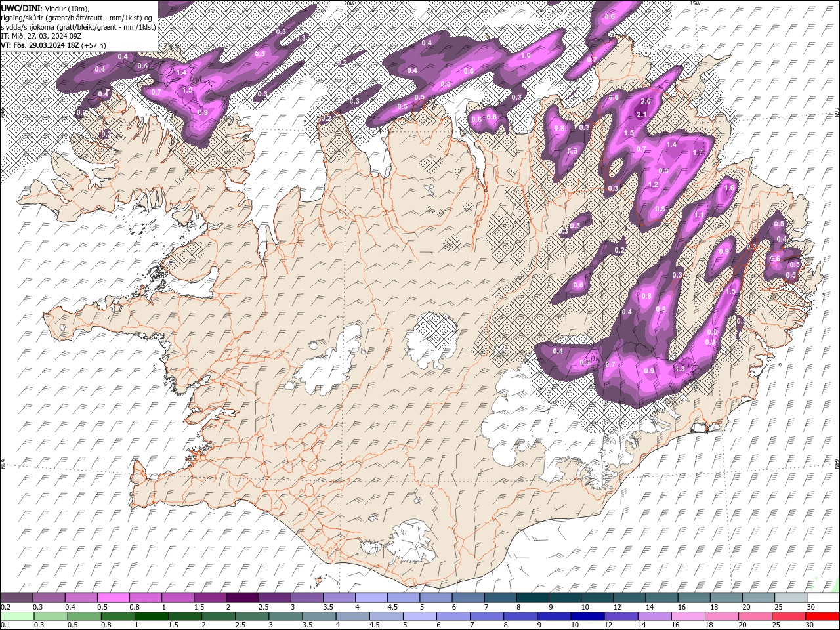Click the white swatch ending the top legend row

point(823,598)
